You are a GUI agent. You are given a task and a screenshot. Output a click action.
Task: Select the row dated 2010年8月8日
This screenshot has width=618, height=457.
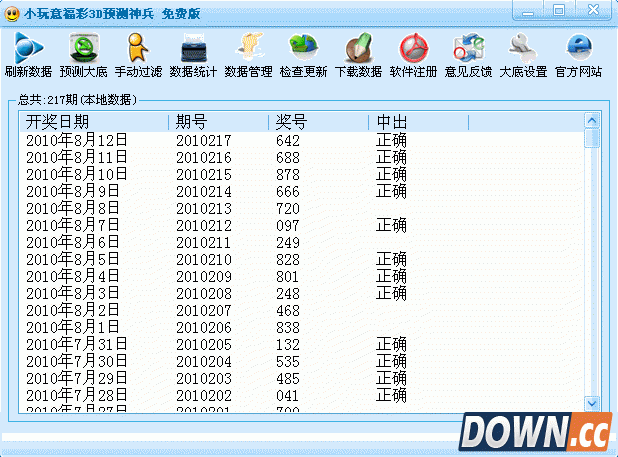click(x=302, y=208)
